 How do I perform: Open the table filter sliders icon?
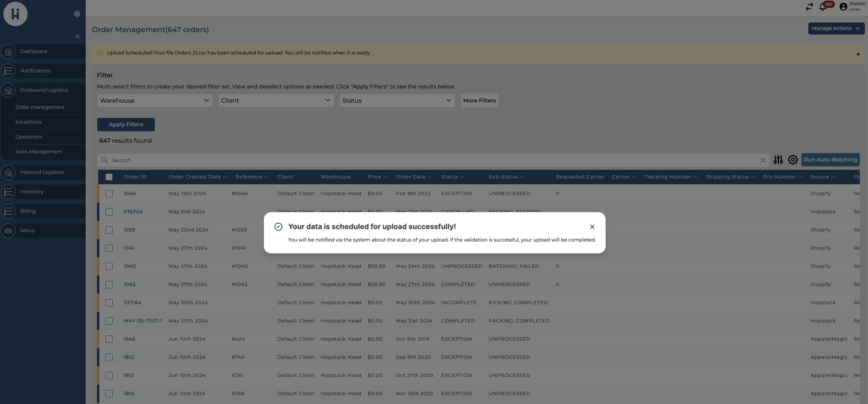[x=778, y=160]
